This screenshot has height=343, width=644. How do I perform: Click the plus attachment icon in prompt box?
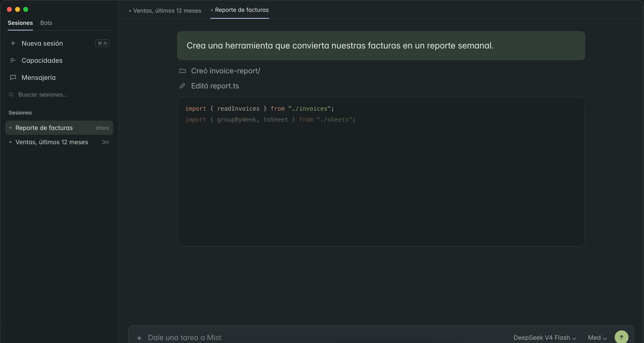pos(139,338)
